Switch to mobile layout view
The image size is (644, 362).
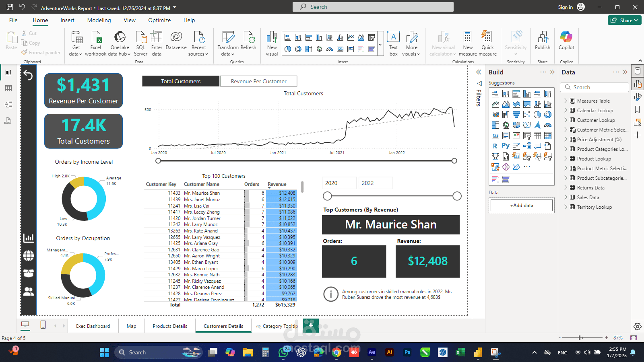click(43, 325)
